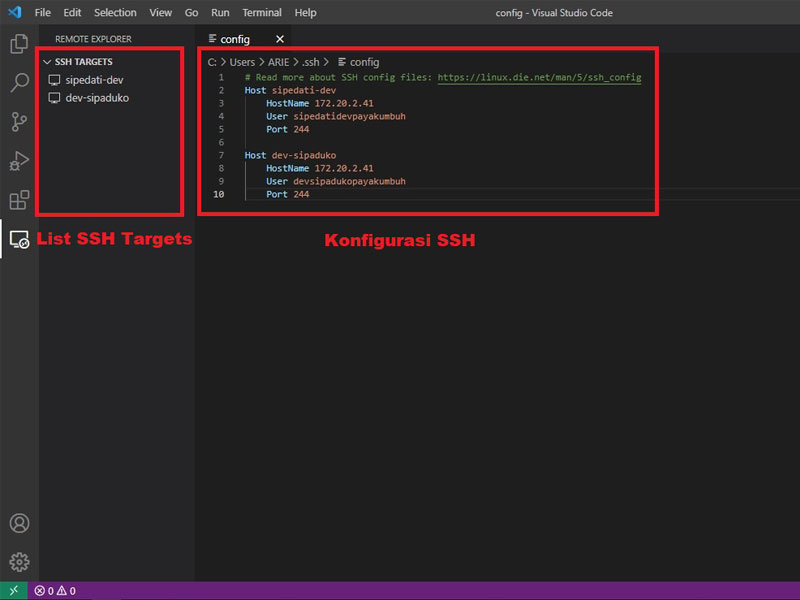Select the config editor tab

[243, 39]
